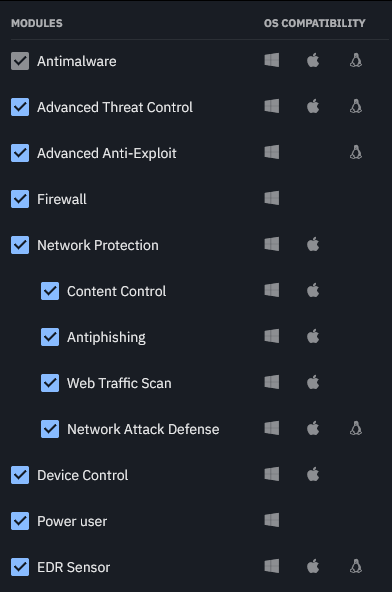Click the Apple icon for Network Protection

pos(313,244)
